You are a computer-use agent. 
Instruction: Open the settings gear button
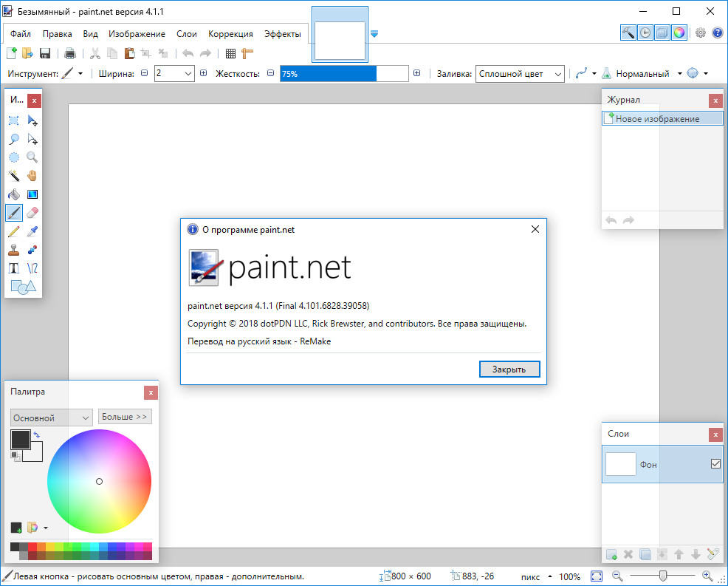coord(701,33)
